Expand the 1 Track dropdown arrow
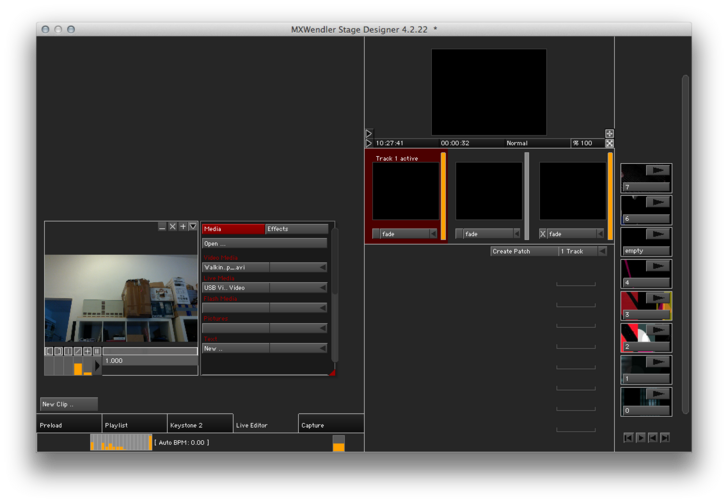Viewport: 728px width, 503px height. pyautogui.click(x=602, y=251)
